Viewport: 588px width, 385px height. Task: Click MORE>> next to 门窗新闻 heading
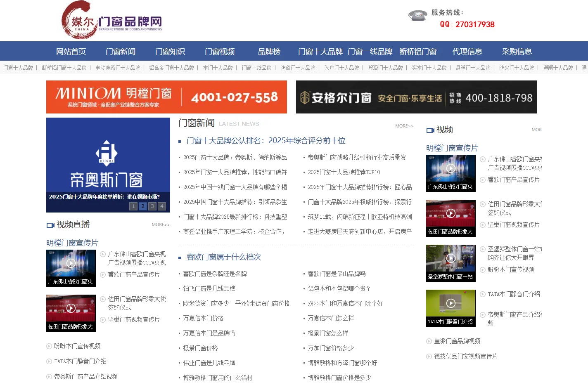coord(404,126)
